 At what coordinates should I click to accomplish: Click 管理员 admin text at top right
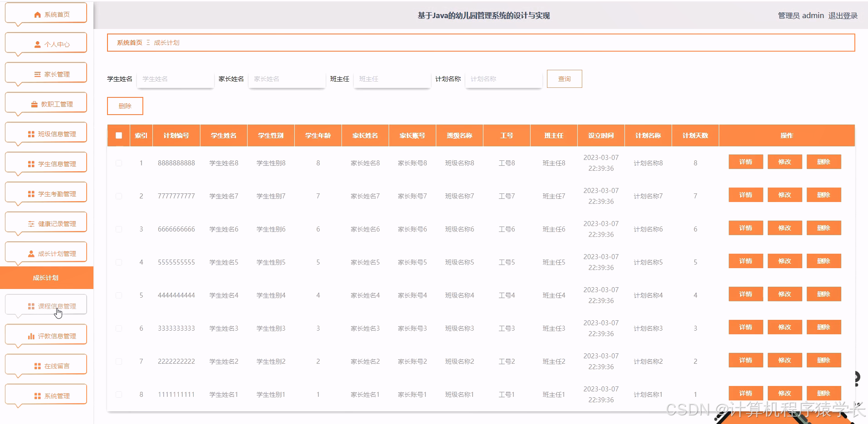(x=801, y=15)
